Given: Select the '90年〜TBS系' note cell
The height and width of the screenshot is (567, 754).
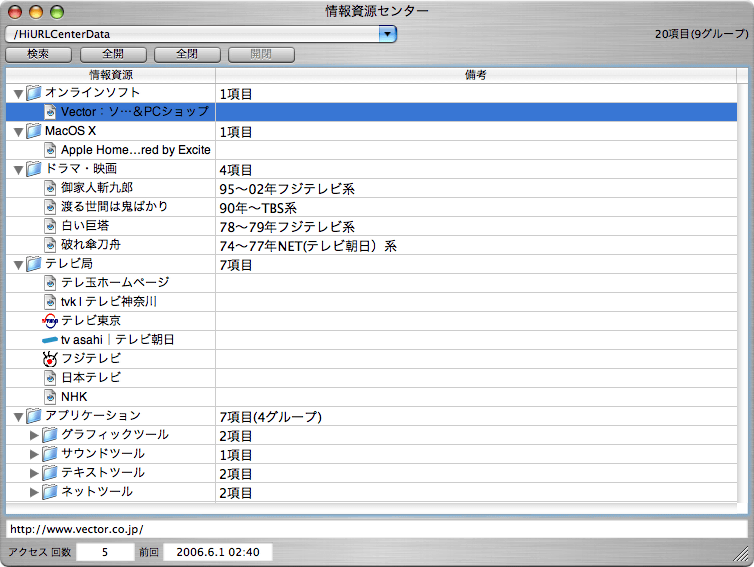Looking at the screenshot, I should (x=476, y=207).
